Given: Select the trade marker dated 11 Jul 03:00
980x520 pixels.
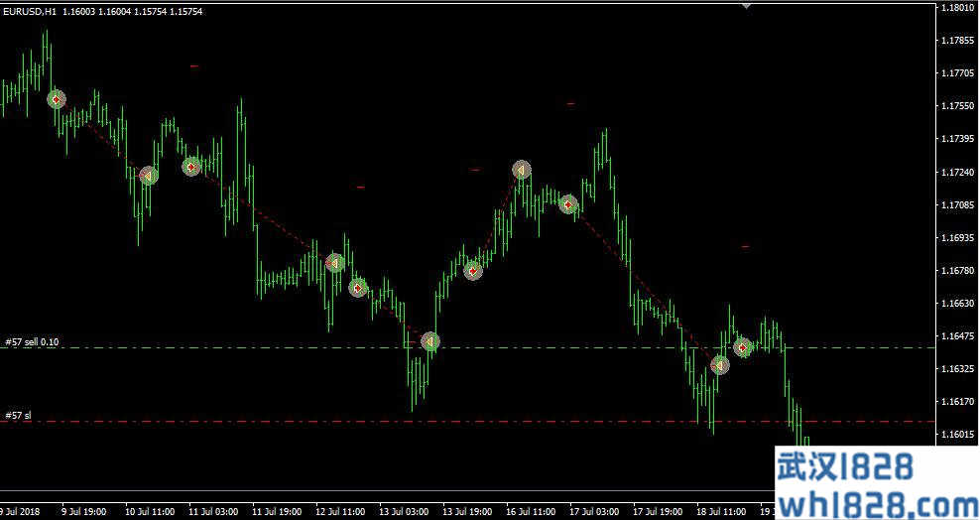Looking at the screenshot, I should (x=191, y=166).
